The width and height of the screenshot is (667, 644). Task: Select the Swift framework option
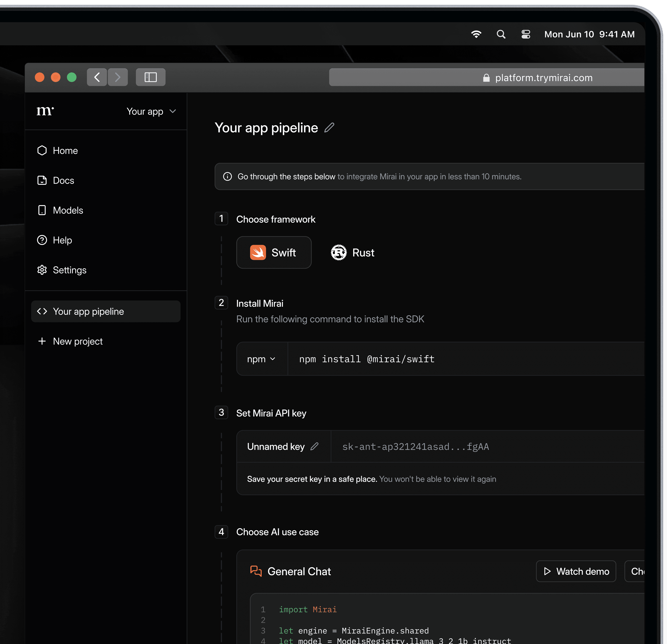274,252
